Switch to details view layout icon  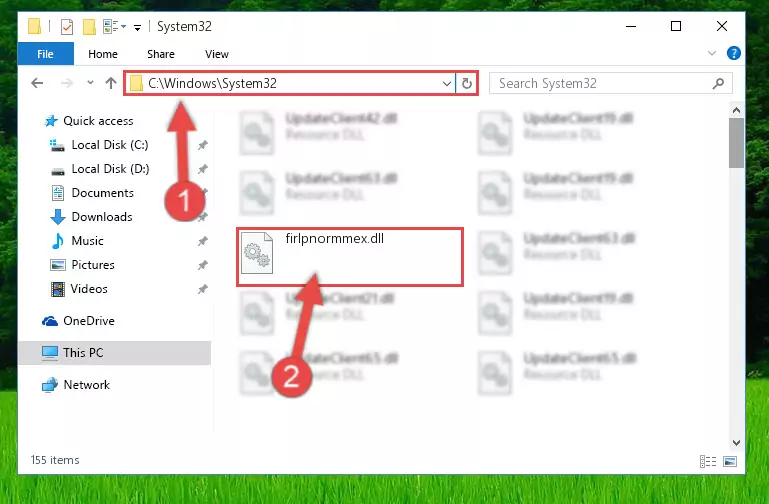[x=708, y=461]
